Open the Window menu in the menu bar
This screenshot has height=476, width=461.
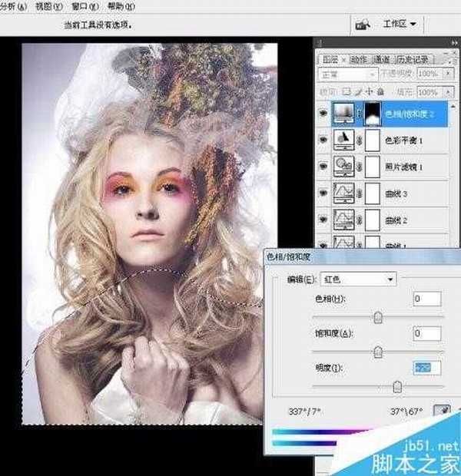(78, 5)
